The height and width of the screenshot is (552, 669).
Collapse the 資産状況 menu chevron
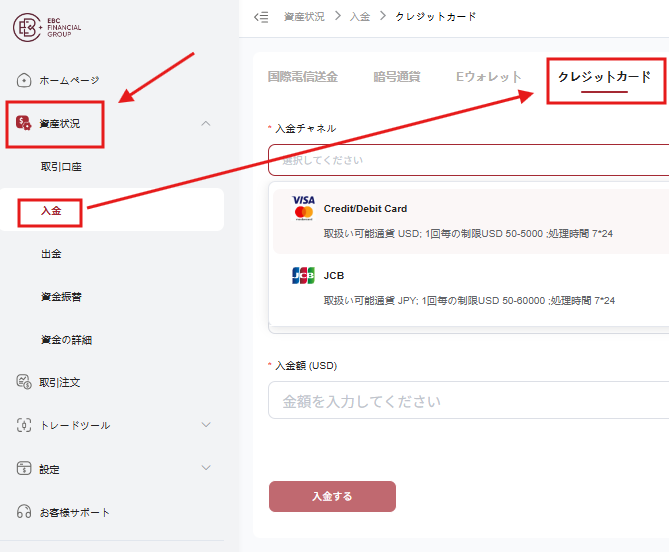click(206, 123)
